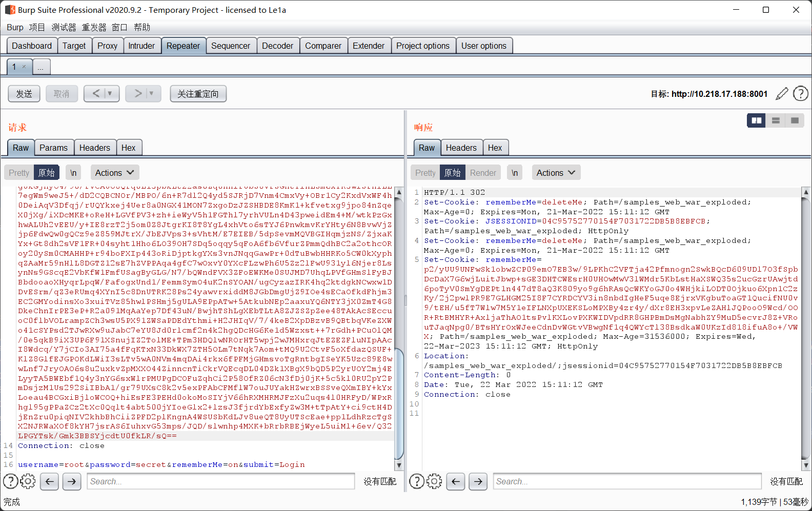Go to next match in response

tap(478, 481)
